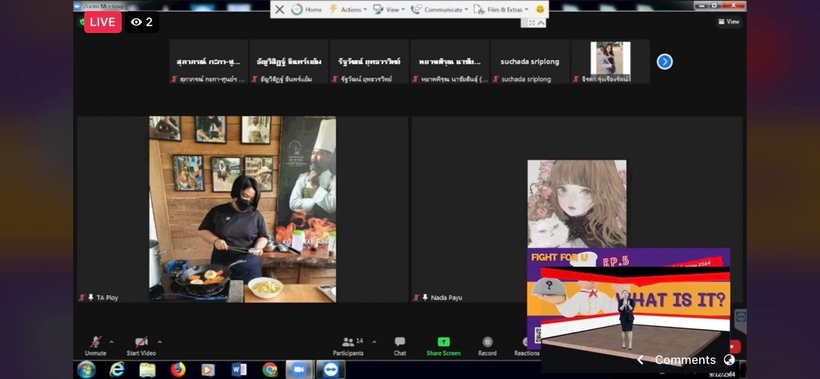Screen dimensions: 820x379
Task: Select the suchada sriplong participant tile
Action: [530, 62]
